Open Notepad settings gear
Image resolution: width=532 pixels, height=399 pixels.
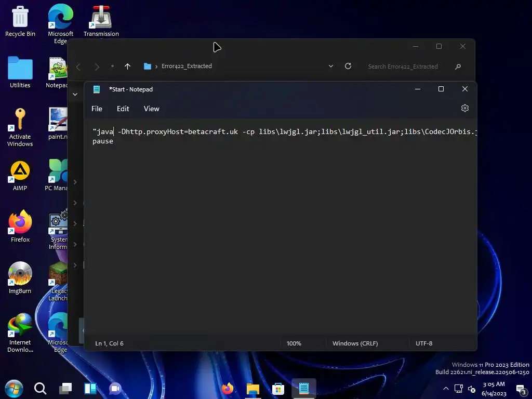[x=465, y=108]
